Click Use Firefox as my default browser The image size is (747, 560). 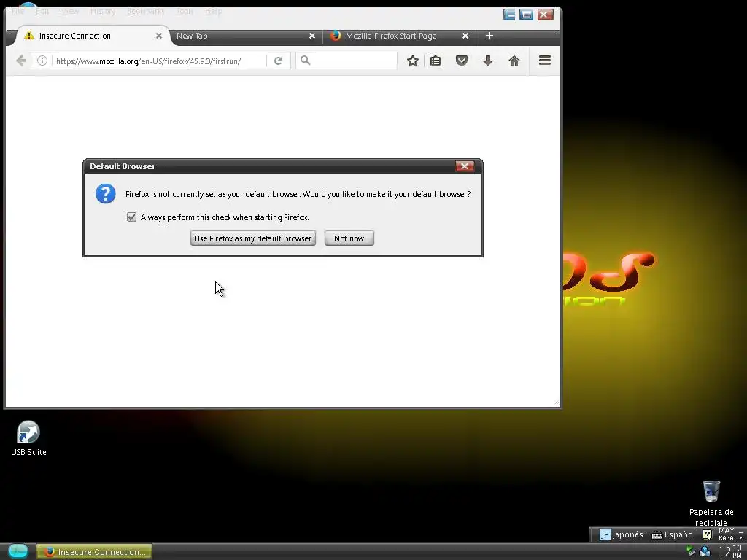click(x=253, y=238)
